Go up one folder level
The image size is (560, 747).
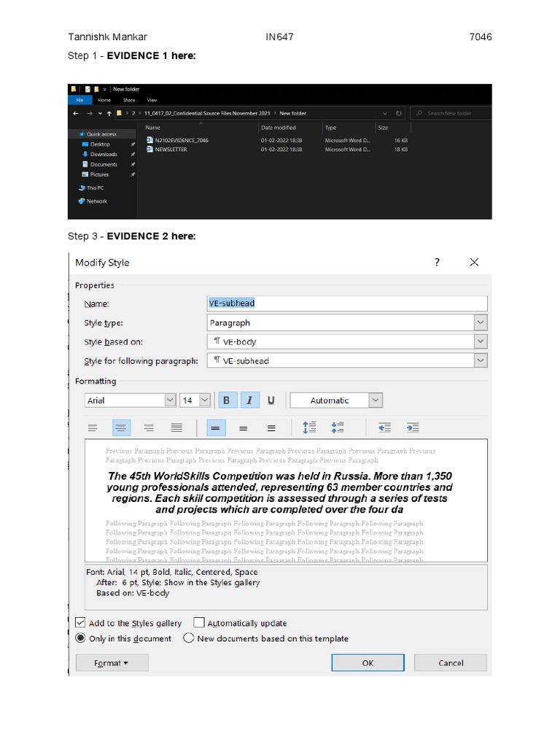click(x=109, y=113)
